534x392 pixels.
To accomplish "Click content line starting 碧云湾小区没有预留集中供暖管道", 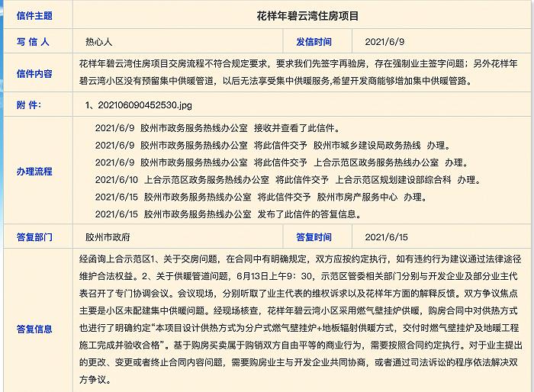I will [275, 81].
